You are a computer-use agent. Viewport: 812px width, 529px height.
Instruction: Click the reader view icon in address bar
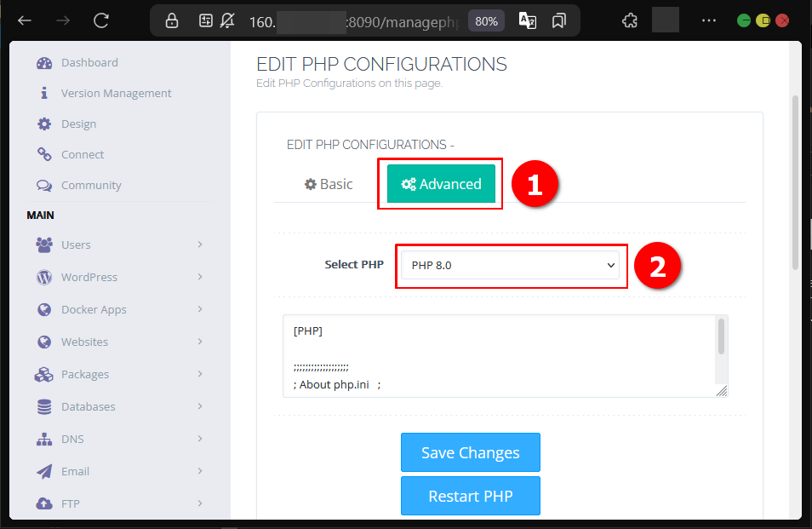pos(206,20)
